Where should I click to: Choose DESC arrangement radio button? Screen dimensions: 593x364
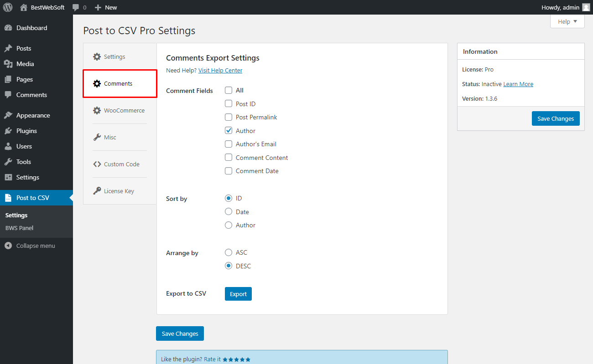pyautogui.click(x=229, y=266)
